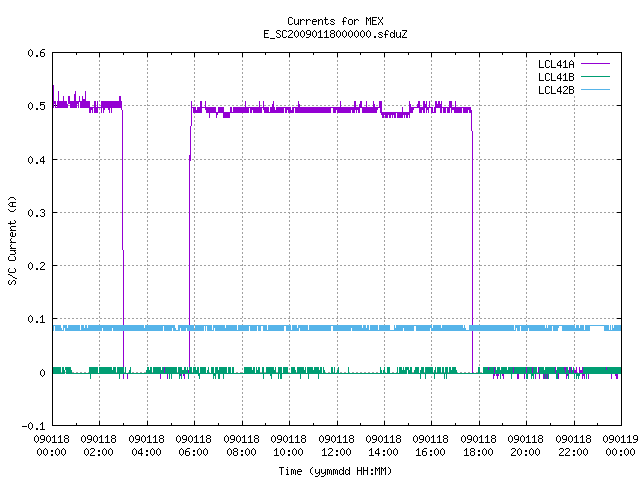Viewport: 640px width, 480px height.
Task: Click the LCL42B legend label
Action: 556,90
